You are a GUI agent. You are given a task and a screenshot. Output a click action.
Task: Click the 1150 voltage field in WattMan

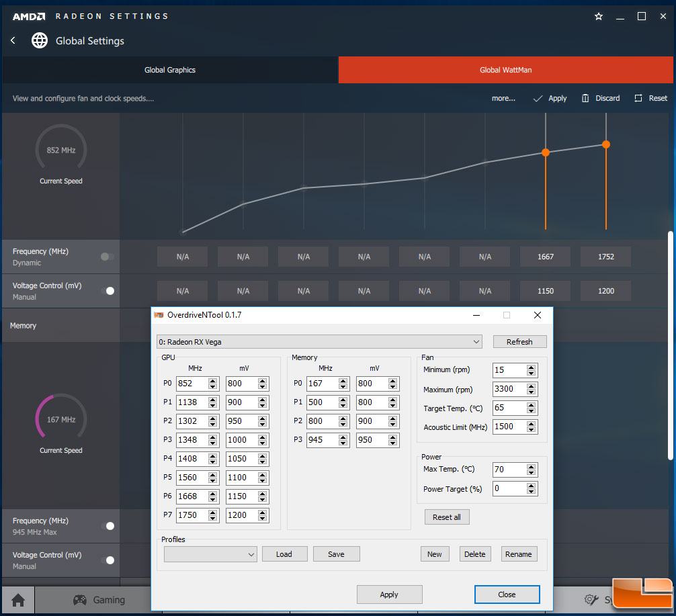point(546,291)
